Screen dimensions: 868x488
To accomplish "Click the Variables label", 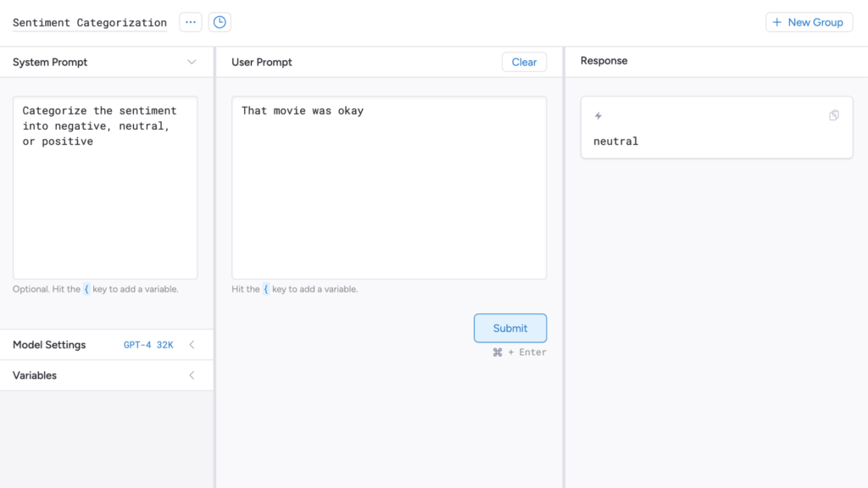I will [x=34, y=375].
